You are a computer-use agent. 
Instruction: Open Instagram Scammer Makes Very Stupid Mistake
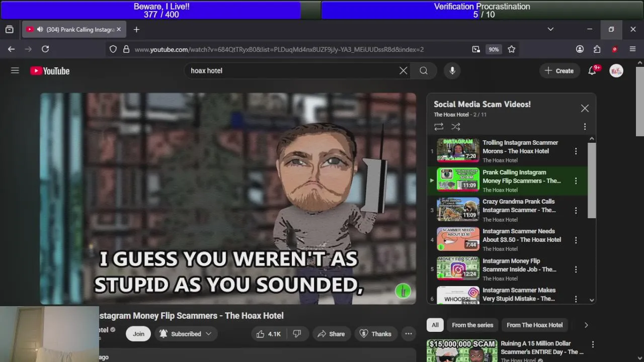pos(508,295)
